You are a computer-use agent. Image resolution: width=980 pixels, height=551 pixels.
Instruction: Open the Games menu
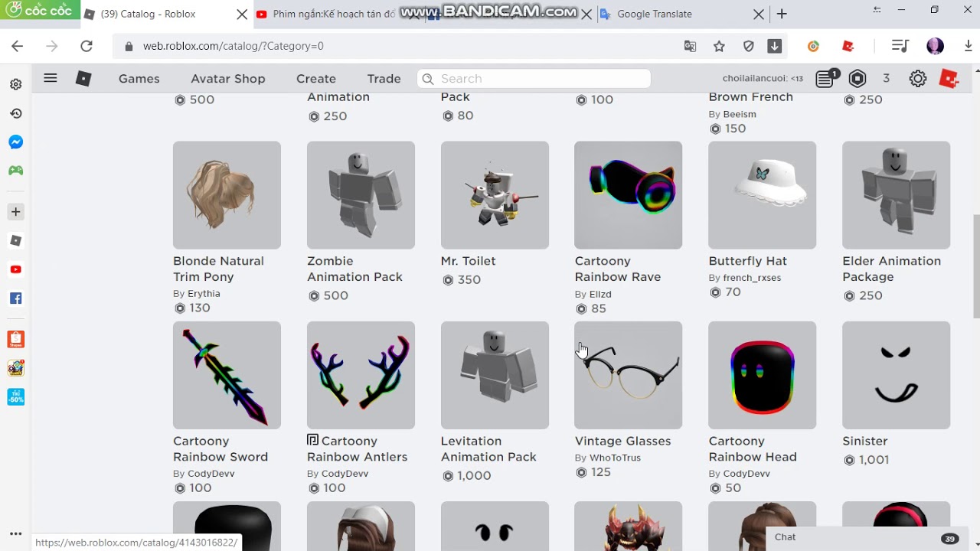coord(139,79)
